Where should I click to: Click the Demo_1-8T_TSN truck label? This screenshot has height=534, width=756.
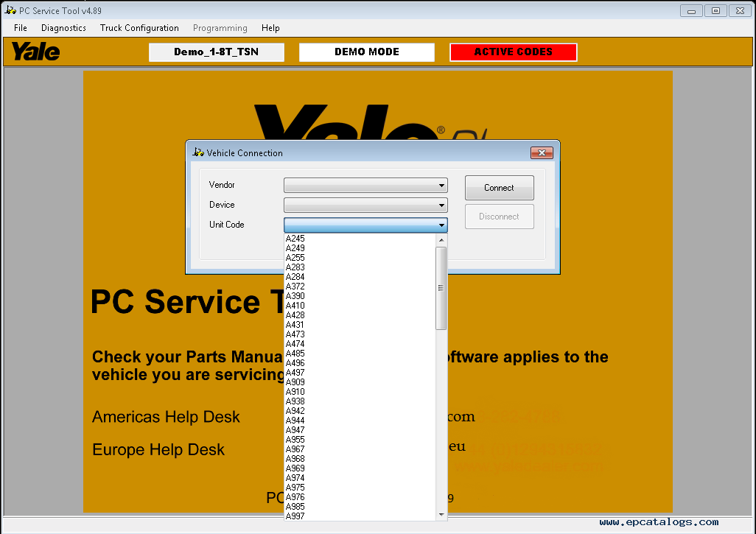click(217, 52)
